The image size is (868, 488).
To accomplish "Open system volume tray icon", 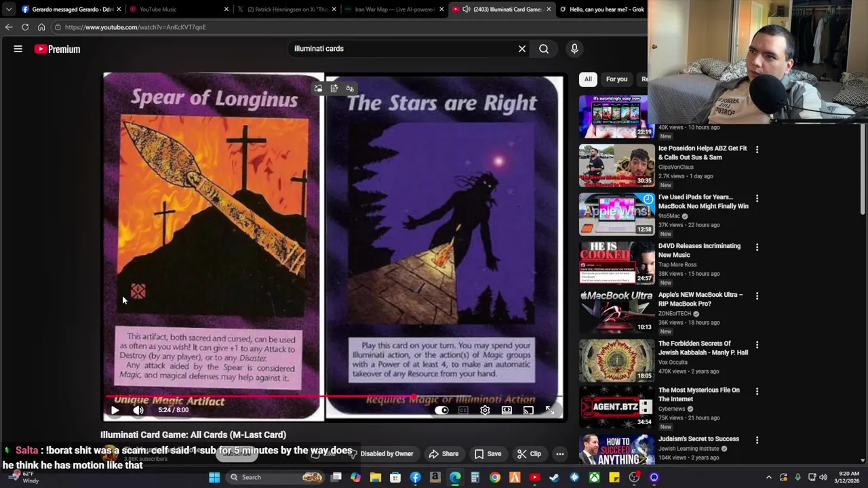I will tap(823, 477).
